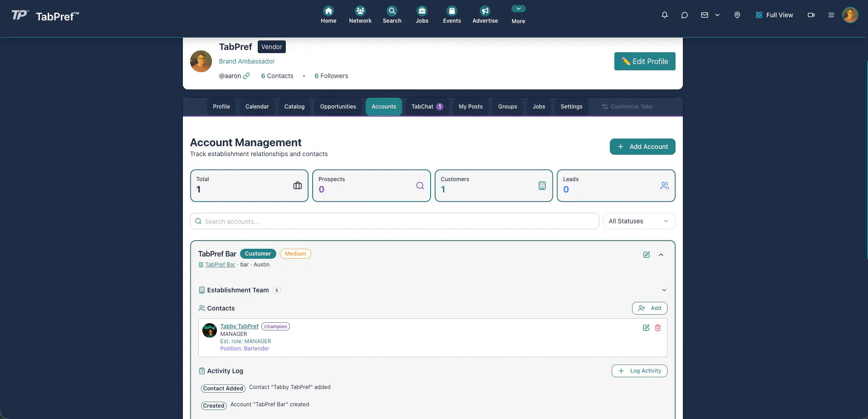Select the Accounts tab
The image size is (868, 419).
(x=384, y=107)
